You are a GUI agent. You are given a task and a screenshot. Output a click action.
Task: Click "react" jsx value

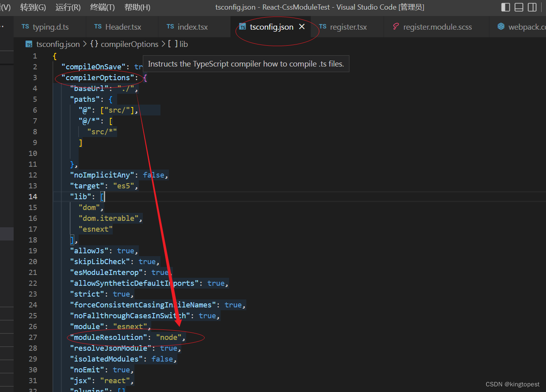[115, 380]
